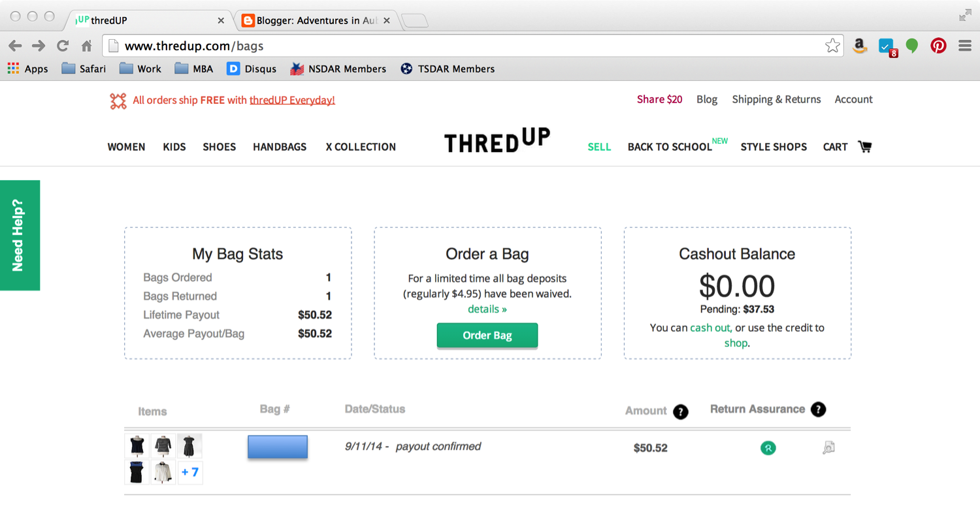Click the Amount help question mark icon

tap(680, 411)
